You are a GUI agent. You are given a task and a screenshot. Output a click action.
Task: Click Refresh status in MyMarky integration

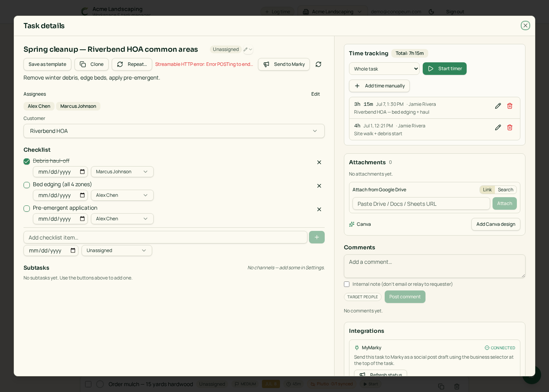(380, 373)
